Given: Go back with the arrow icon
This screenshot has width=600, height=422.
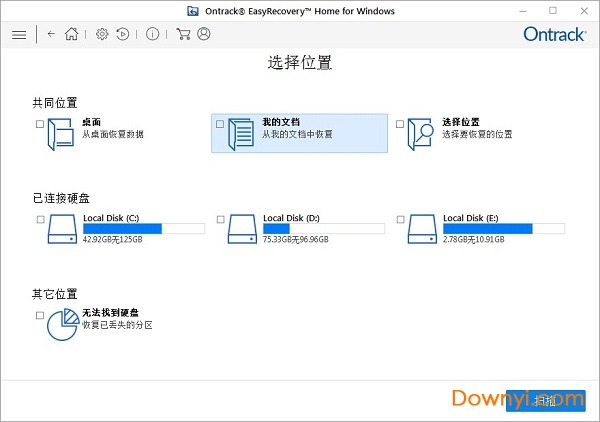Looking at the screenshot, I should tap(51, 34).
